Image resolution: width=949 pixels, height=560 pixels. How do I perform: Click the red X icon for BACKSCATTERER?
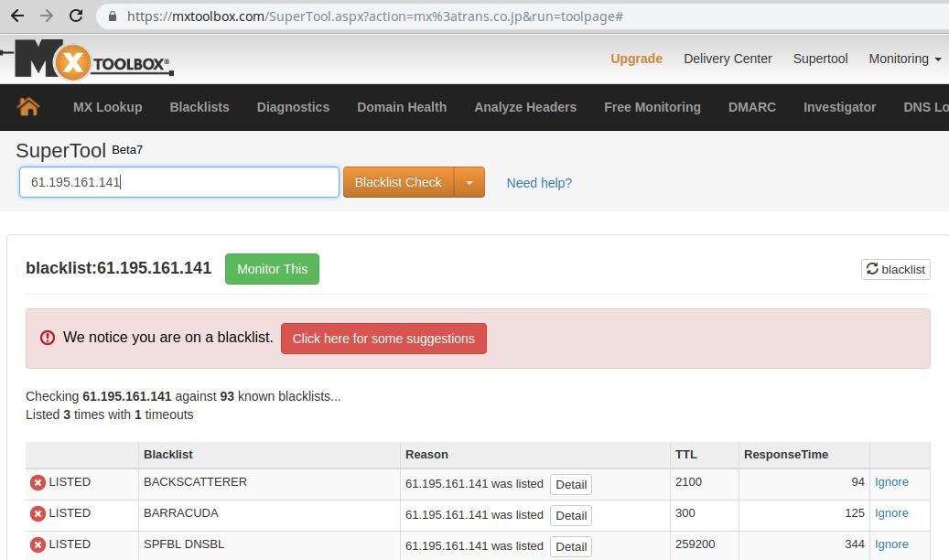coord(38,482)
